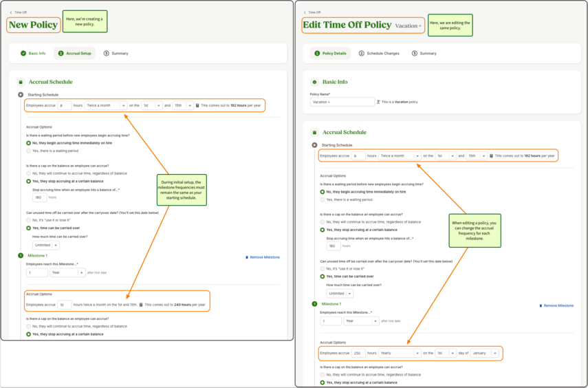
Task: Select 'Yes, there is a waiting period' in New Policy
Action: (x=28, y=151)
